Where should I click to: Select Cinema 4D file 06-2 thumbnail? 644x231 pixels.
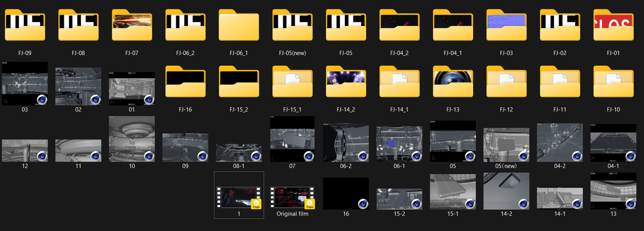tap(346, 143)
